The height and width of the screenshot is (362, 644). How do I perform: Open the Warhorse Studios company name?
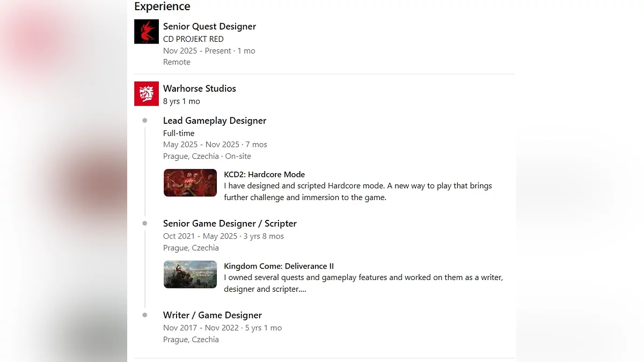click(200, 88)
